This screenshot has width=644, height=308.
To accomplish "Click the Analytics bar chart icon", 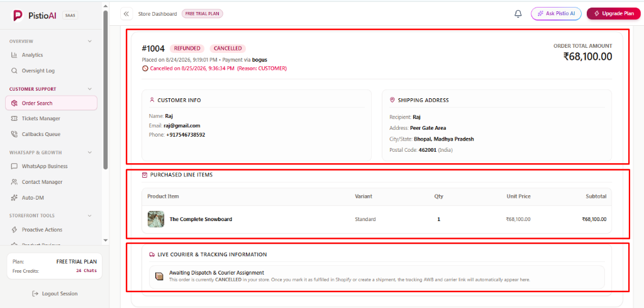I will pos(14,55).
